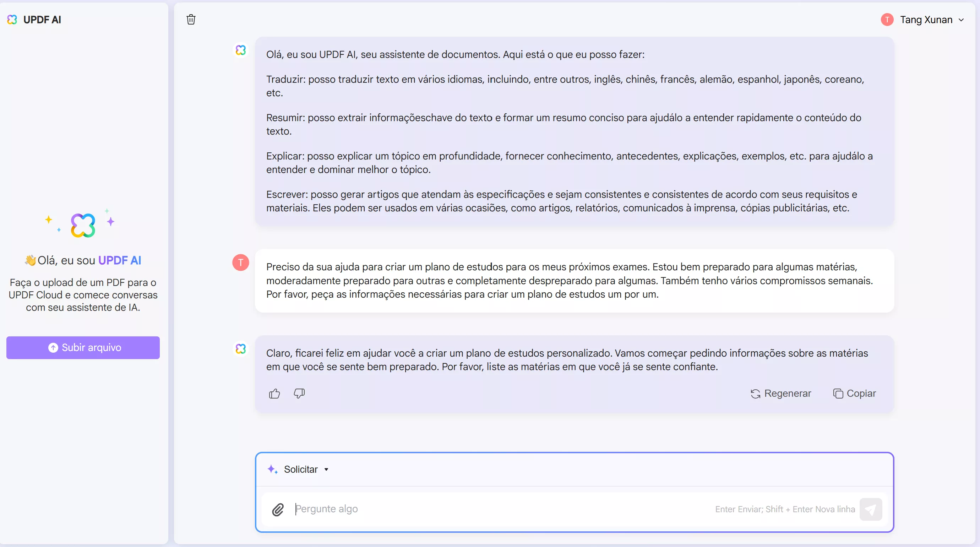Click the red T profile avatar at top right

pyautogui.click(x=887, y=20)
